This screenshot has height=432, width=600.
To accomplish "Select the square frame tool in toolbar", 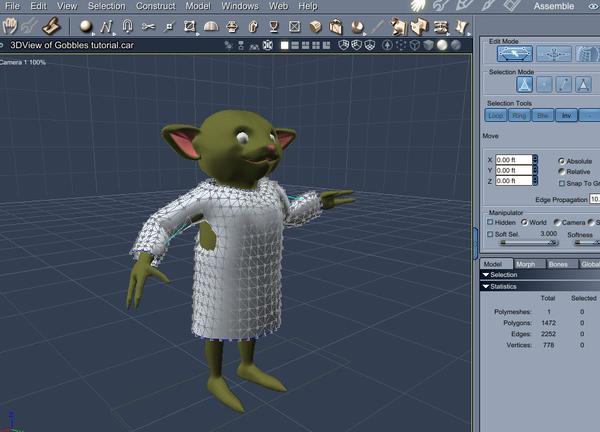I will (x=189, y=26).
